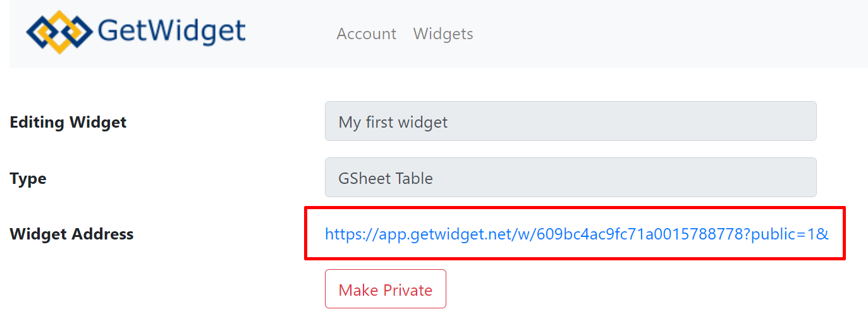Open the Widgets menu item
This screenshot has width=868, height=321.
(x=443, y=33)
